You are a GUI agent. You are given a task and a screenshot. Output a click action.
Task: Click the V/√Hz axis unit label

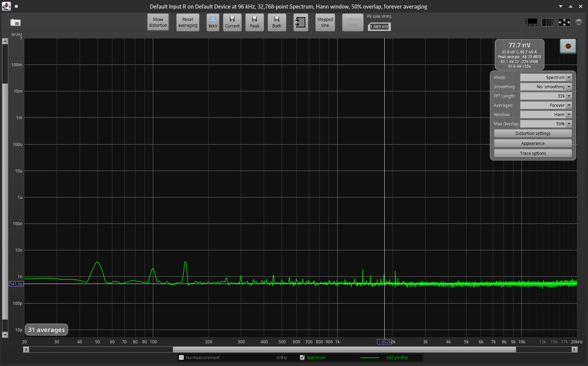[17, 34]
